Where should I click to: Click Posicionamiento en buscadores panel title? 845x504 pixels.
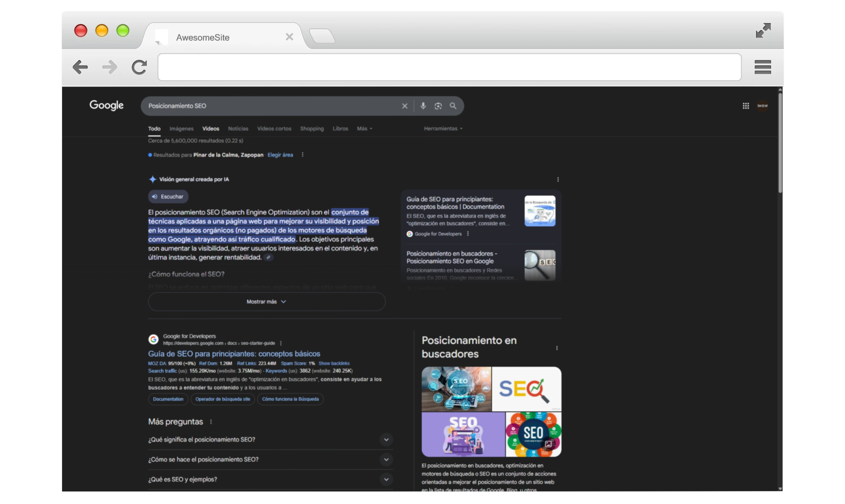(x=469, y=347)
